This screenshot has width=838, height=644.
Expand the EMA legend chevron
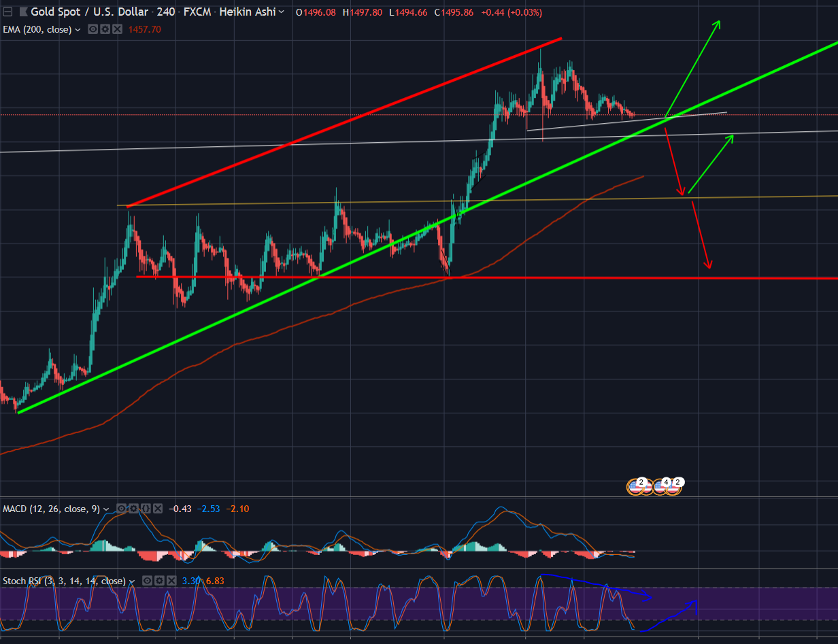pos(77,29)
